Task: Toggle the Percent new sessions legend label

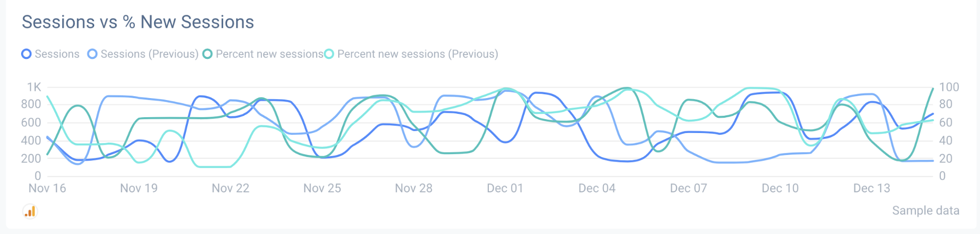Action: point(269,54)
